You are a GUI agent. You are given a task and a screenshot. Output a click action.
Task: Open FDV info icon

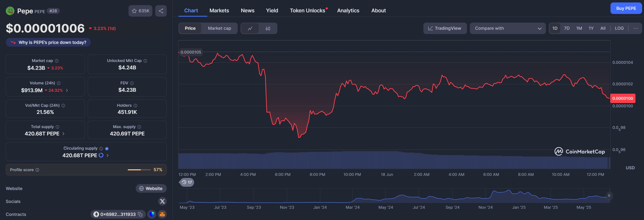click(132, 83)
